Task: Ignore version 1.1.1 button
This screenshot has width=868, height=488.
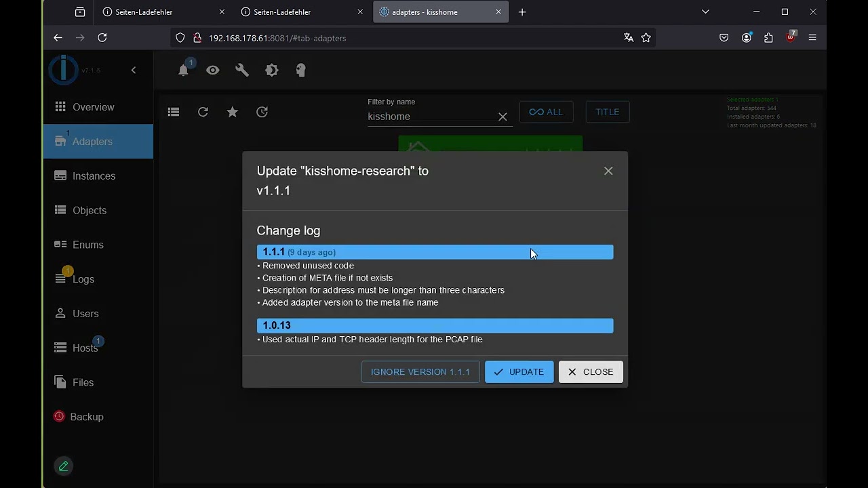Action: [x=420, y=371]
